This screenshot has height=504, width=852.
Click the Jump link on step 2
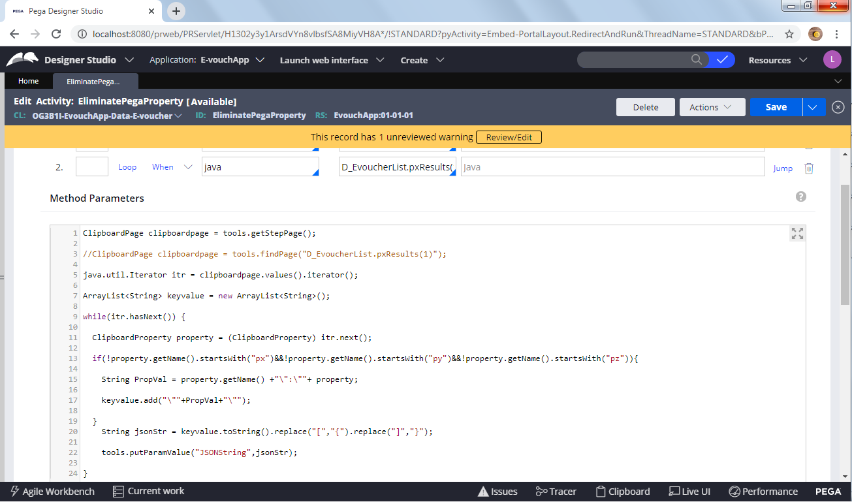[x=782, y=168]
